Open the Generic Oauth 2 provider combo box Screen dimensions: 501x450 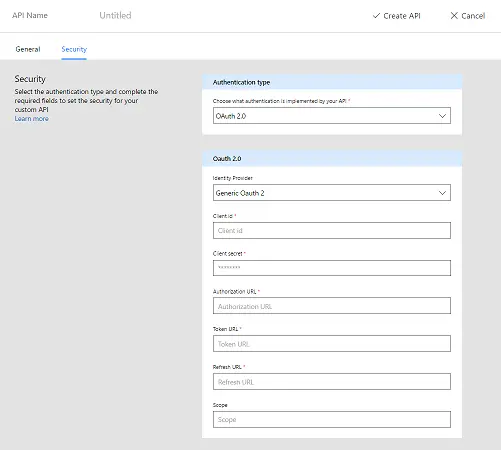(332, 193)
